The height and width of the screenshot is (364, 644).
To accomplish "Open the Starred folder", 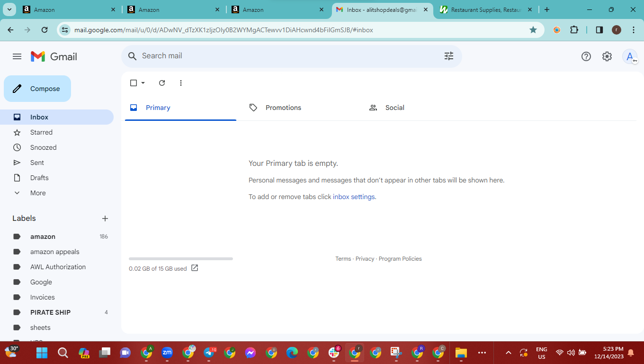I will pyautogui.click(x=57, y=132).
